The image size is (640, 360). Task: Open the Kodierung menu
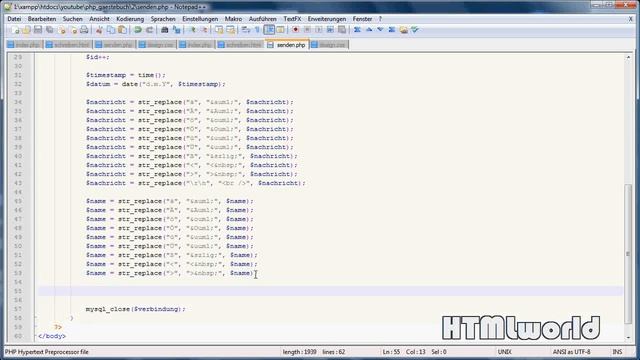tap(130, 19)
